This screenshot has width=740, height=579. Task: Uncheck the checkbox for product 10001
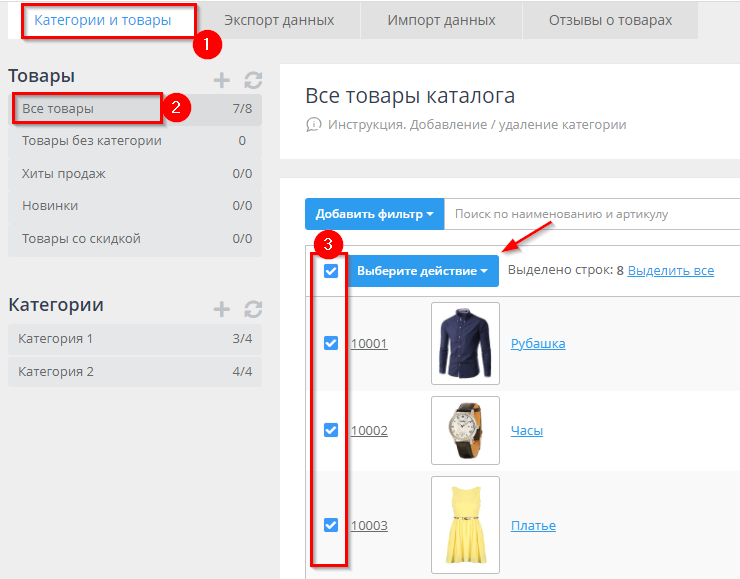pyautogui.click(x=331, y=343)
